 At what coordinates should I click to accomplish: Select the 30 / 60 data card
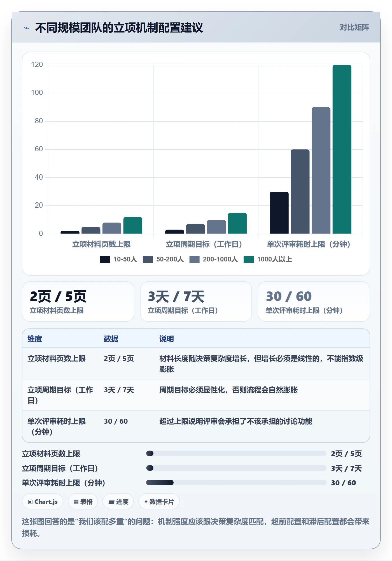click(x=314, y=302)
